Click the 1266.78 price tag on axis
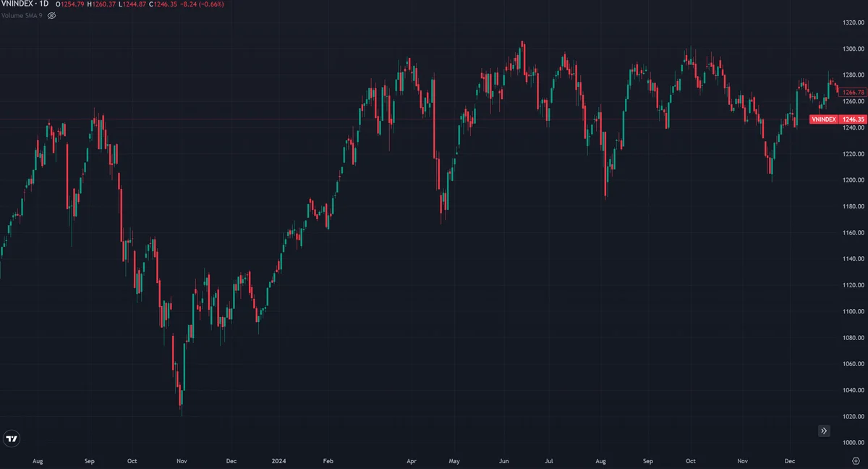Image resolution: width=868 pixels, height=469 pixels. click(x=854, y=92)
